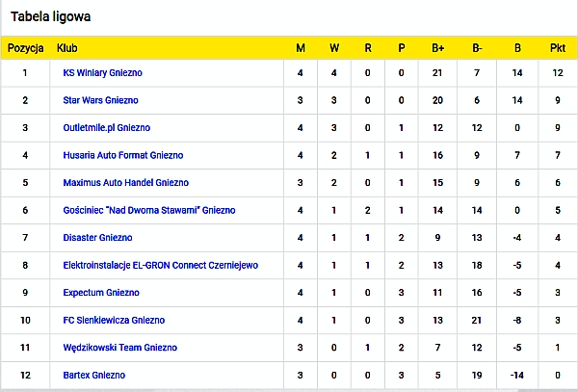Click the W wins column header

[x=334, y=48]
